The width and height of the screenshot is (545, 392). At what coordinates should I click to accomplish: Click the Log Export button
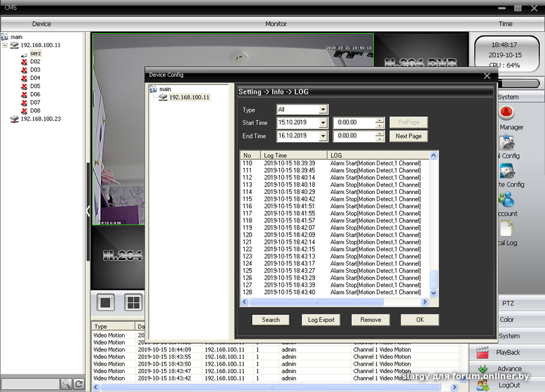click(321, 320)
